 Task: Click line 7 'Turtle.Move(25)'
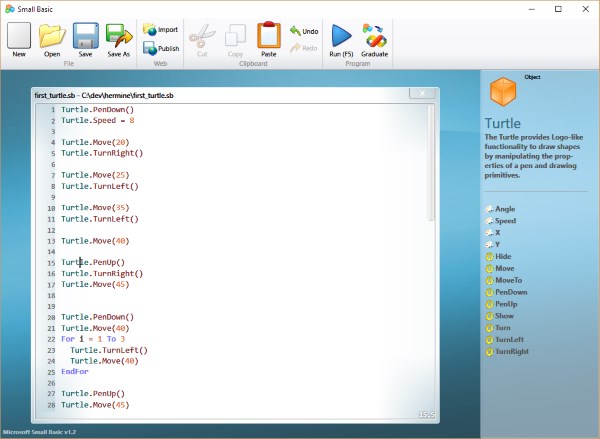tap(95, 175)
